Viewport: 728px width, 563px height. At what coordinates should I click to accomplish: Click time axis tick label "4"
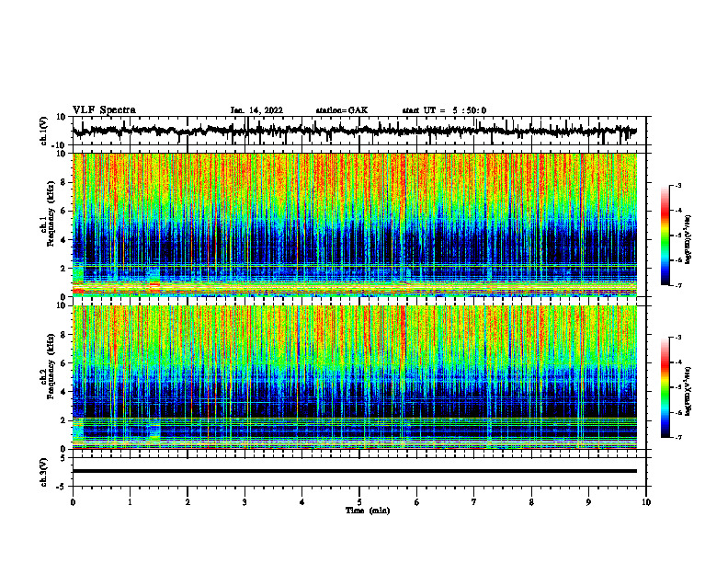(302, 502)
